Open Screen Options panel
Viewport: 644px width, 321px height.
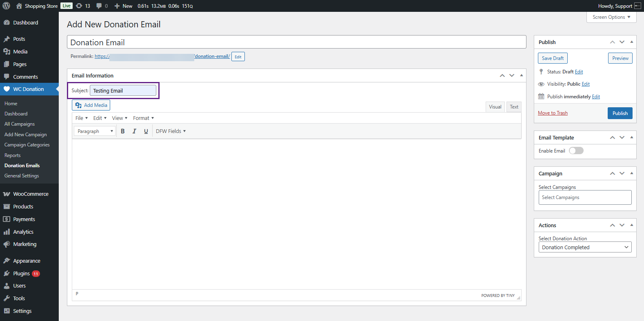click(x=611, y=17)
